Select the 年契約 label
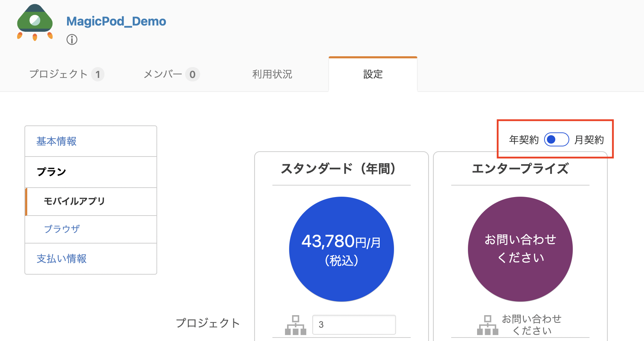 pyautogui.click(x=524, y=140)
